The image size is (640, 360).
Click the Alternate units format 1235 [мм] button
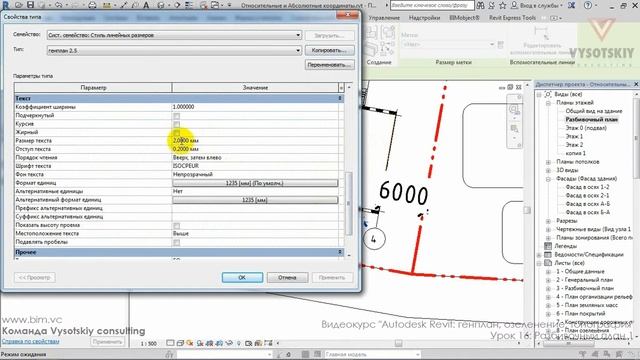point(255,200)
